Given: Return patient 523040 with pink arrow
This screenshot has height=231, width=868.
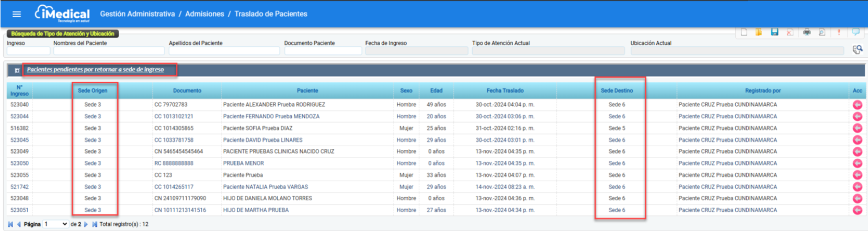Looking at the screenshot, I should pyautogui.click(x=858, y=105).
